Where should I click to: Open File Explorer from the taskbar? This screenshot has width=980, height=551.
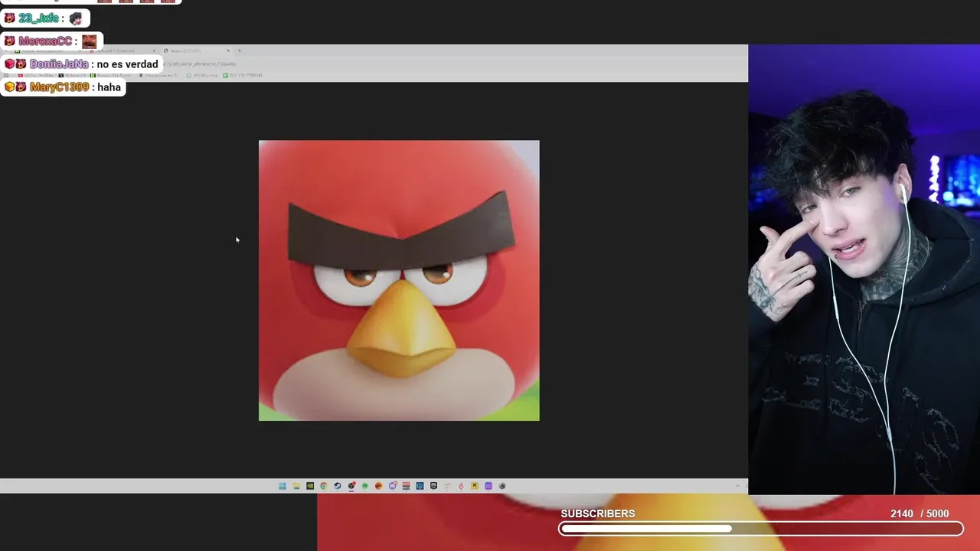click(x=296, y=486)
